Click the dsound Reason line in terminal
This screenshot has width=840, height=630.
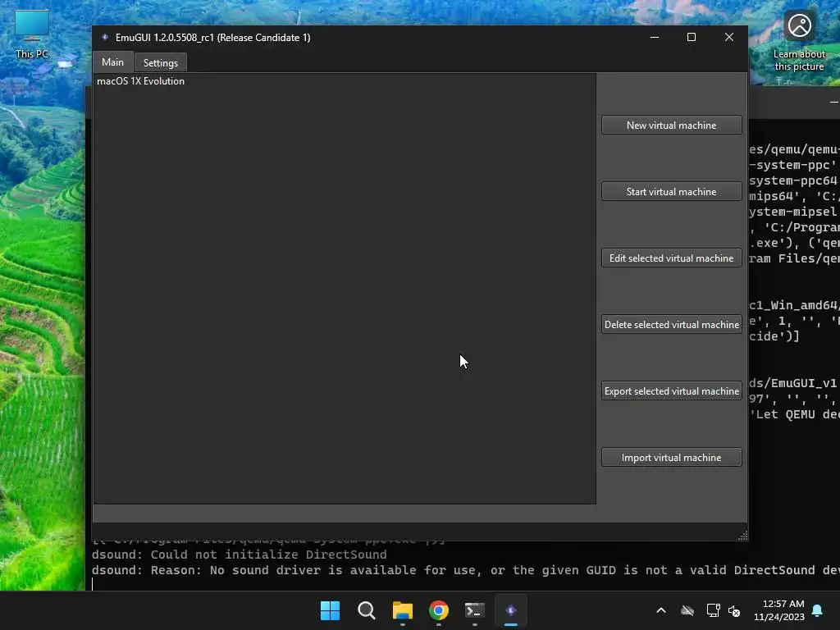point(466,570)
